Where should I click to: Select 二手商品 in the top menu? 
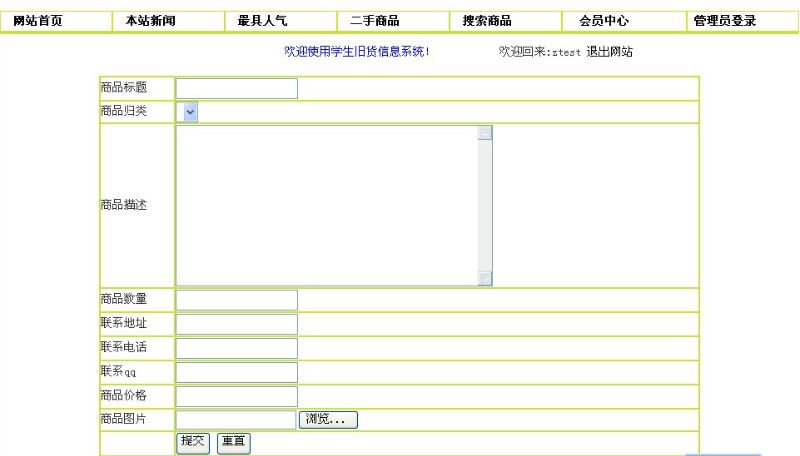pyautogui.click(x=374, y=21)
